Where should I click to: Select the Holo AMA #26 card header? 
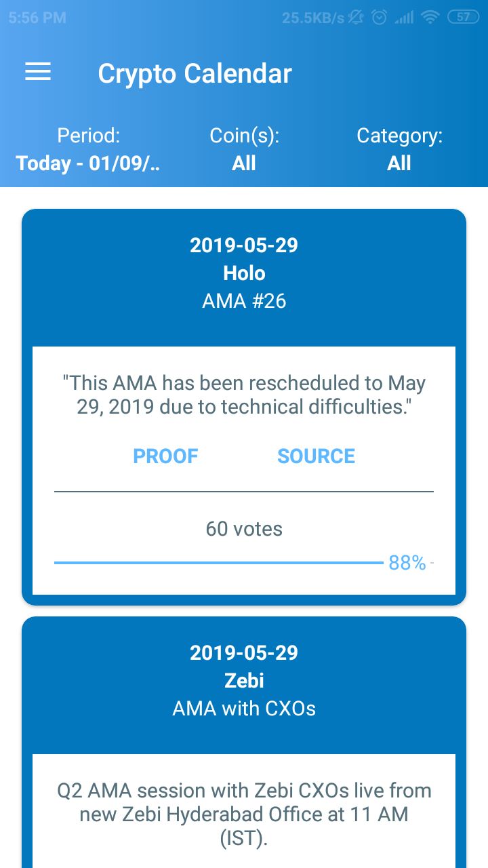244,273
